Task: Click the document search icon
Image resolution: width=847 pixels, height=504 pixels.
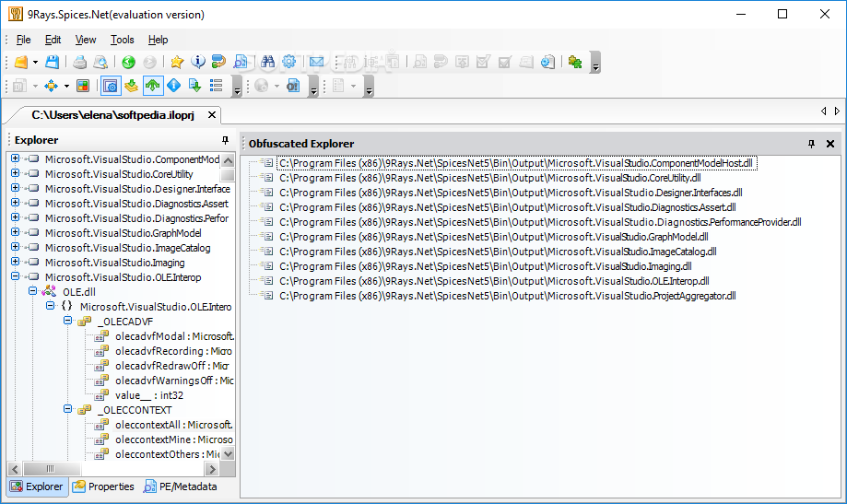Action: coord(241,62)
